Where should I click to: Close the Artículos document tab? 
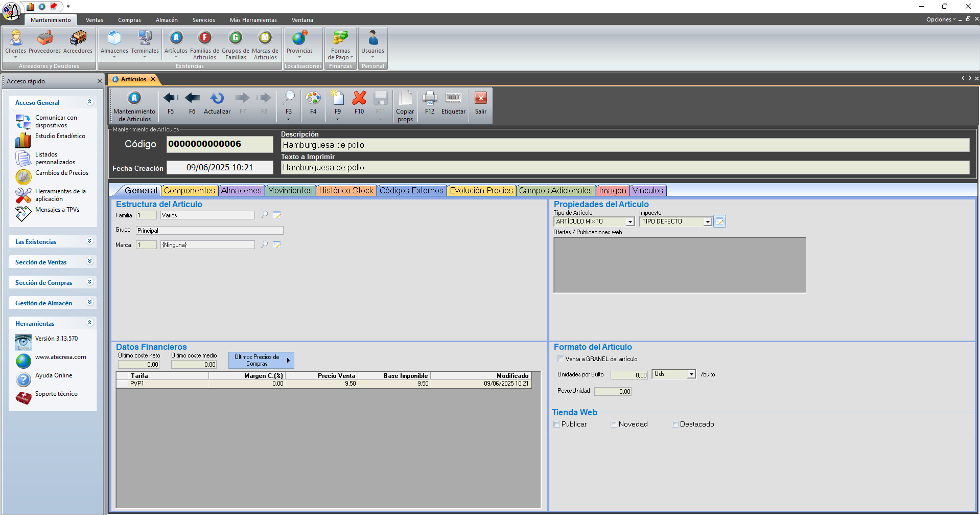pyautogui.click(x=153, y=79)
